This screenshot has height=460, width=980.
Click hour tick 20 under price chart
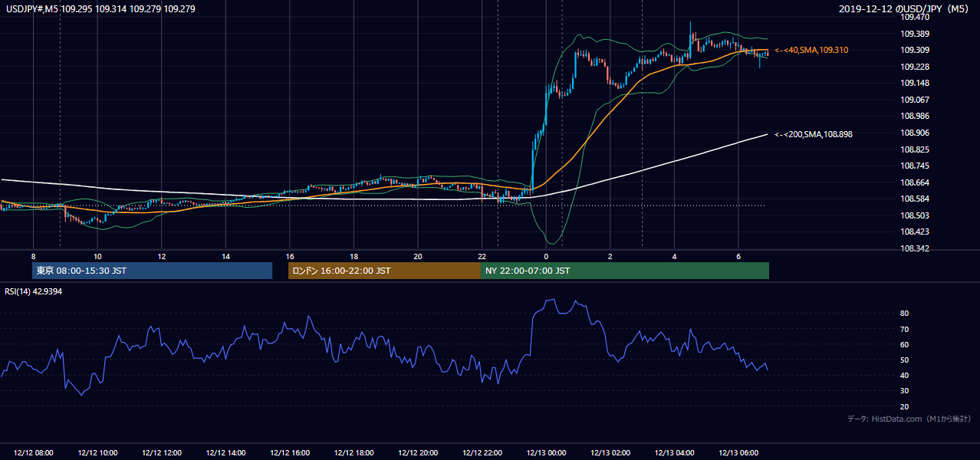pos(418,256)
